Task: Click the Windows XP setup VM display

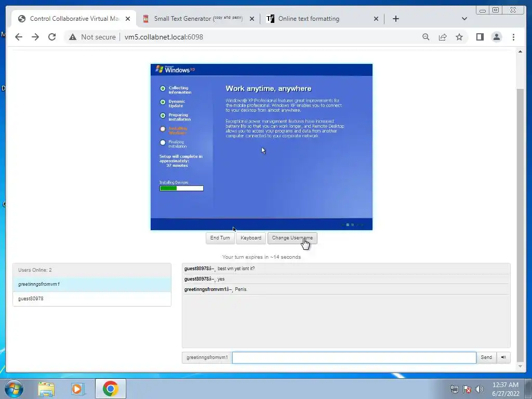Action: coord(262,147)
